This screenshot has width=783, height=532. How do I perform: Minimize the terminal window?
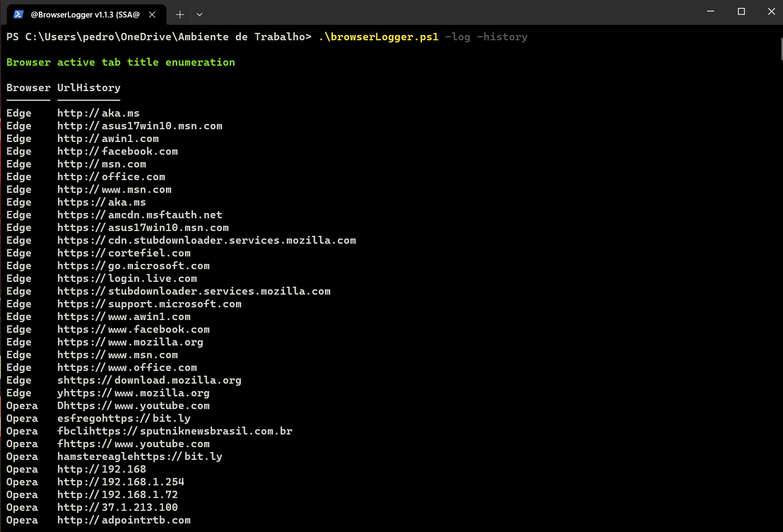tap(710, 11)
